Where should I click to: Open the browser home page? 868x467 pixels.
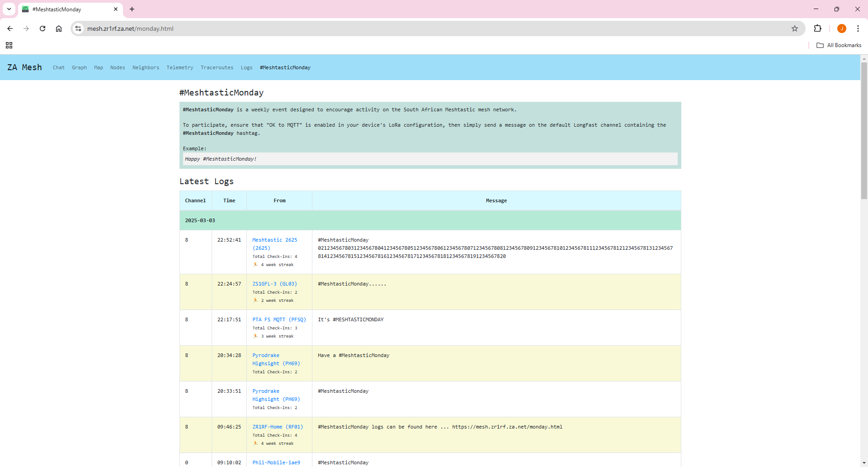tap(59, 29)
